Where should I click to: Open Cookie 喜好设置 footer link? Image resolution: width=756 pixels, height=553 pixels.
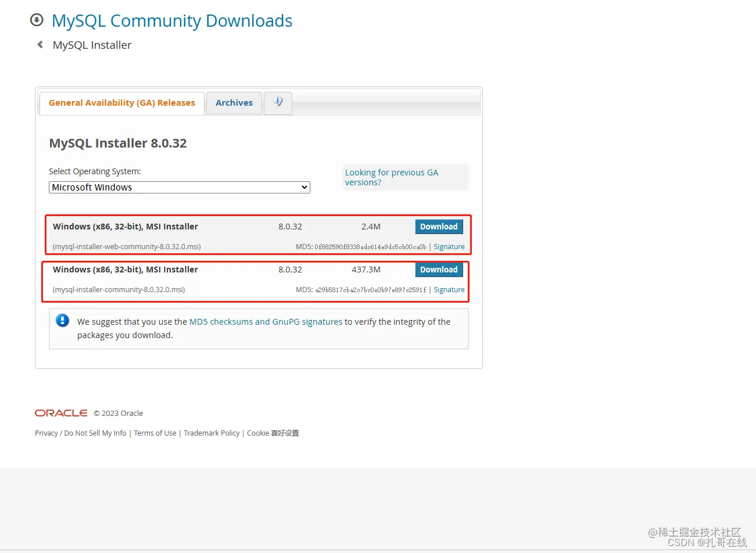(273, 433)
